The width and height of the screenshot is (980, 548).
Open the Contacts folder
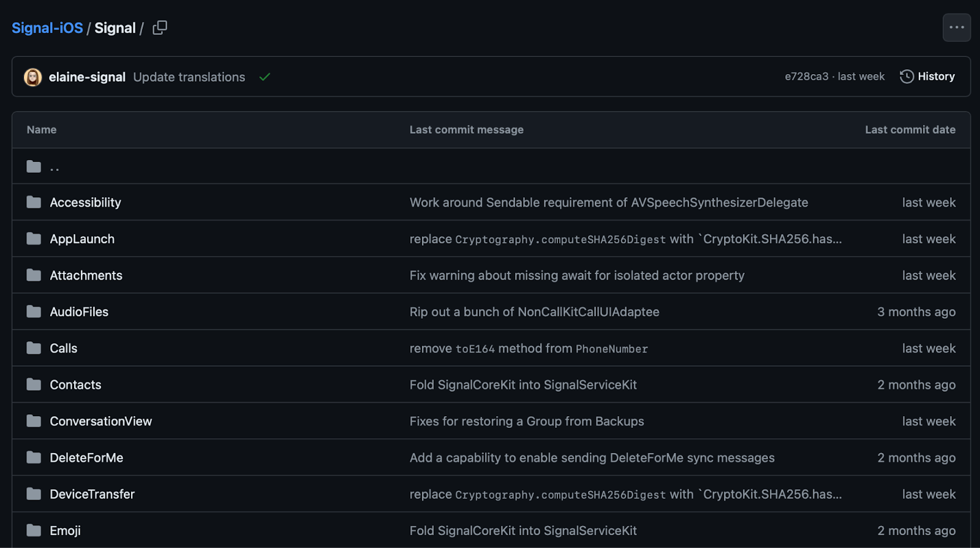[x=75, y=384]
